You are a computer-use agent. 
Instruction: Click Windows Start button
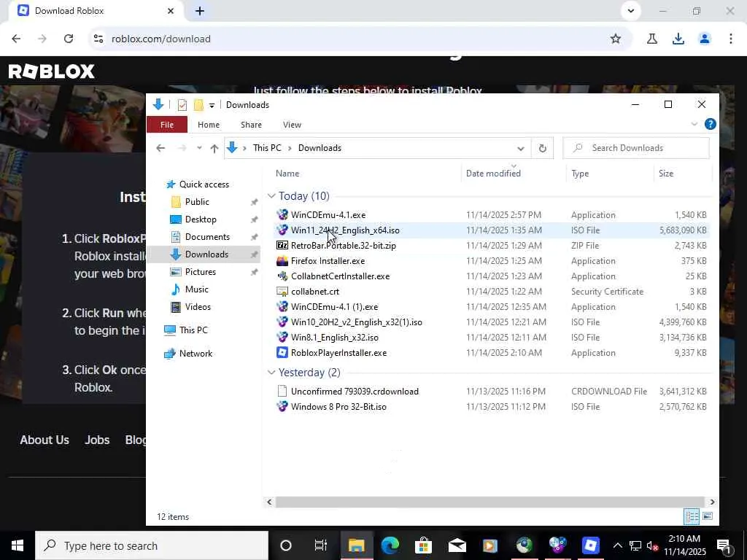[18, 545]
